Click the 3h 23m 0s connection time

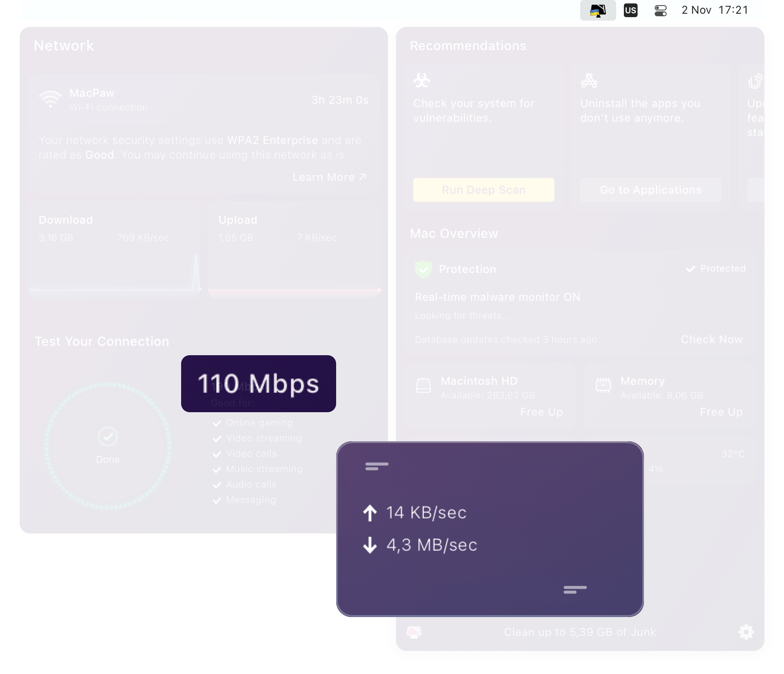340,100
